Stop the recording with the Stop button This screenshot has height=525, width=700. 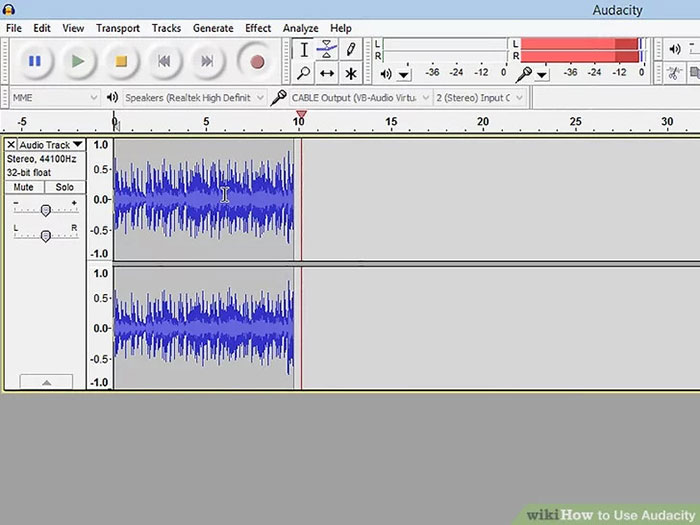point(121,61)
